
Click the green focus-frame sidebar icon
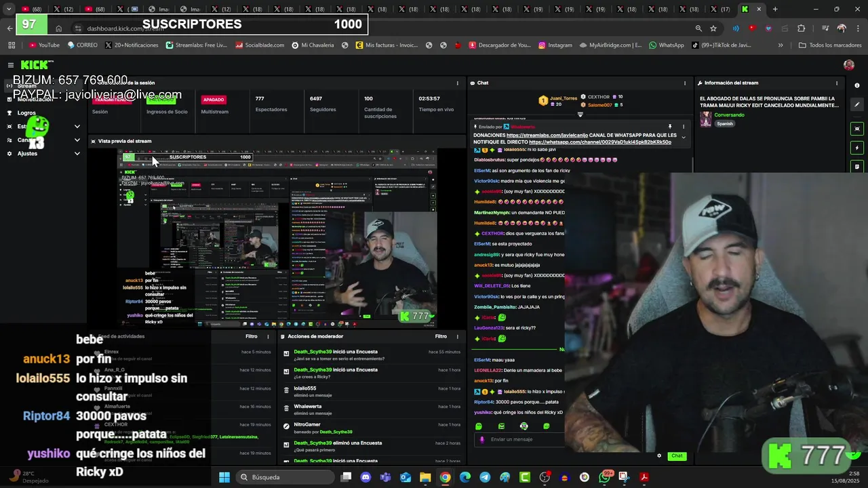tap(857, 129)
